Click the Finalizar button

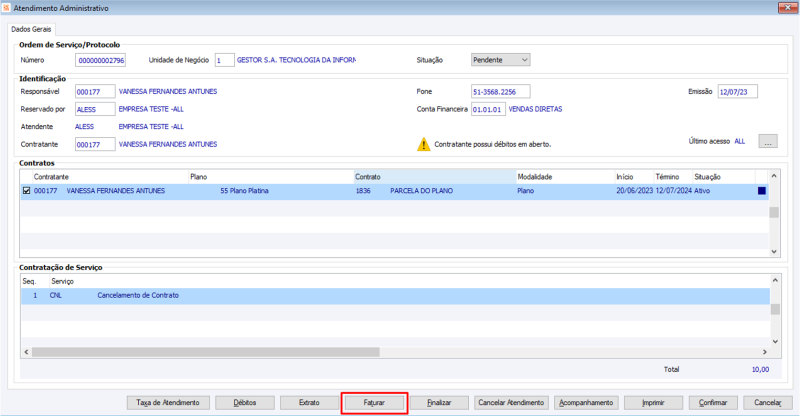pos(439,403)
